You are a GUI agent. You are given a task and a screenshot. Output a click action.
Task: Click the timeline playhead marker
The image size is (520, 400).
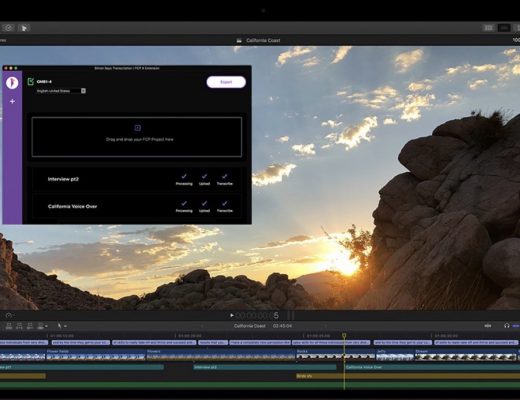point(344,335)
